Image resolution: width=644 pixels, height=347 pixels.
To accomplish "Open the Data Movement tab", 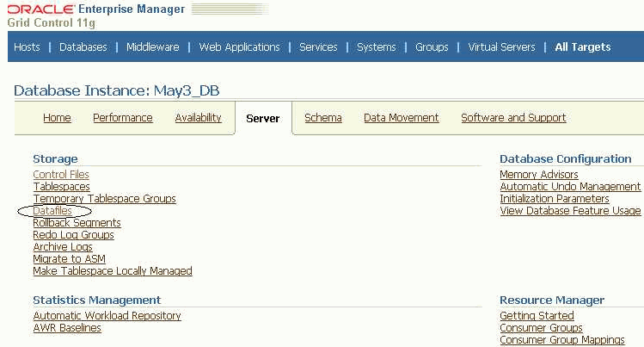I will point(401,118).
